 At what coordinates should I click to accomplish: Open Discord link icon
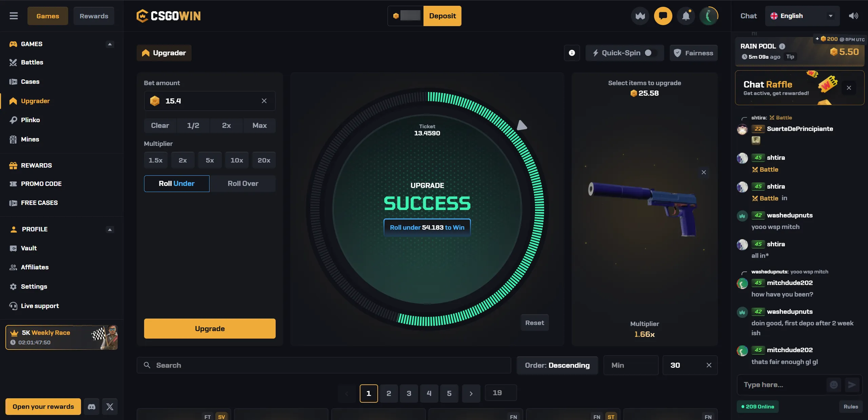coord(92,406)
